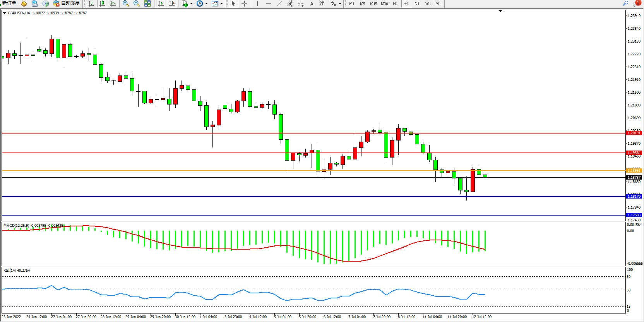
Task: Toggle the 自动交易 auto trading button
Action: 67,3
